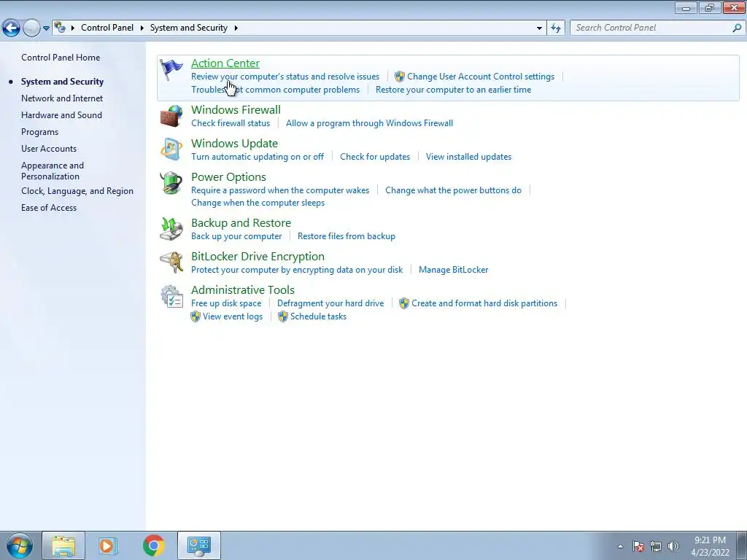747x560 pixels.
Task: Click Change what the power buttons do
Action: pyautogui.click(x=453, y=190)
